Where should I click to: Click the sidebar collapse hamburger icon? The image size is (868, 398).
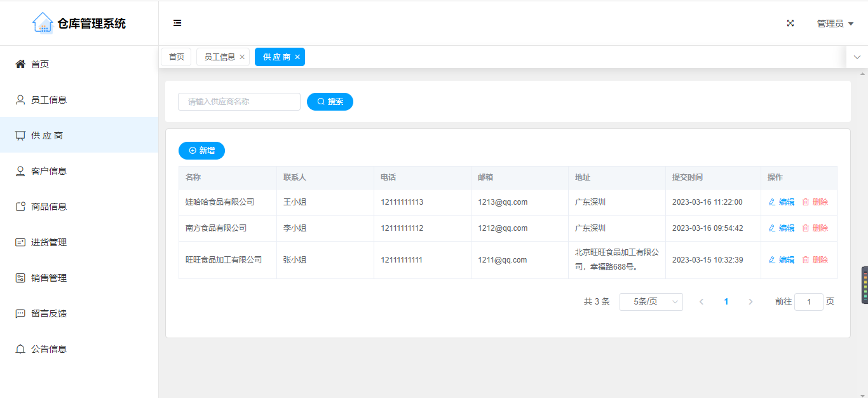coord(177,23)
